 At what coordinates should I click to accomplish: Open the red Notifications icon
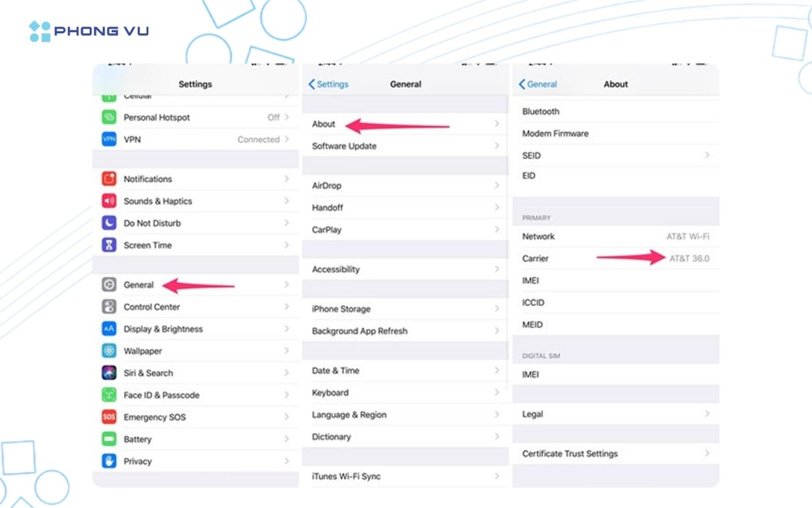tap(109, 179)
